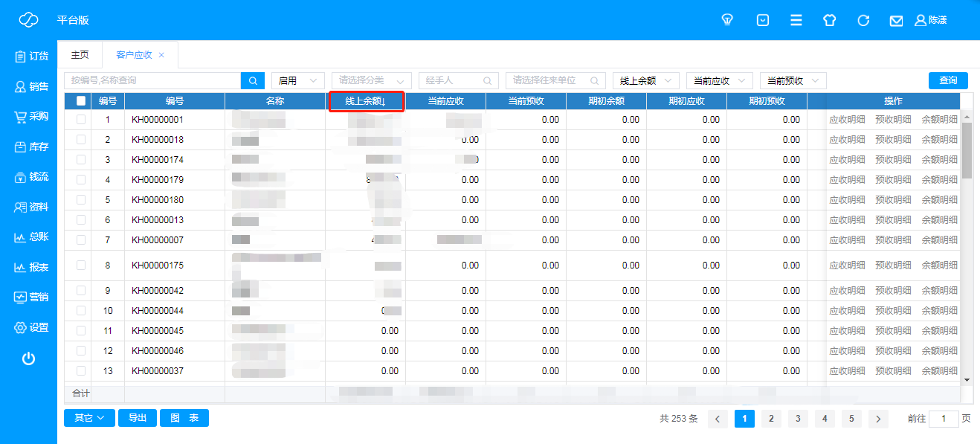Image resolution: width=980 pixels, height=444 pixels.
Task: Expand the 当前应收 filter dropdown
Action: tap(720, 80)
